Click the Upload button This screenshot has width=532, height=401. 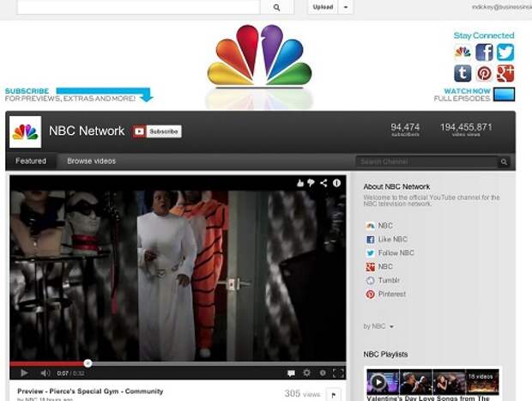coord(323,7)
